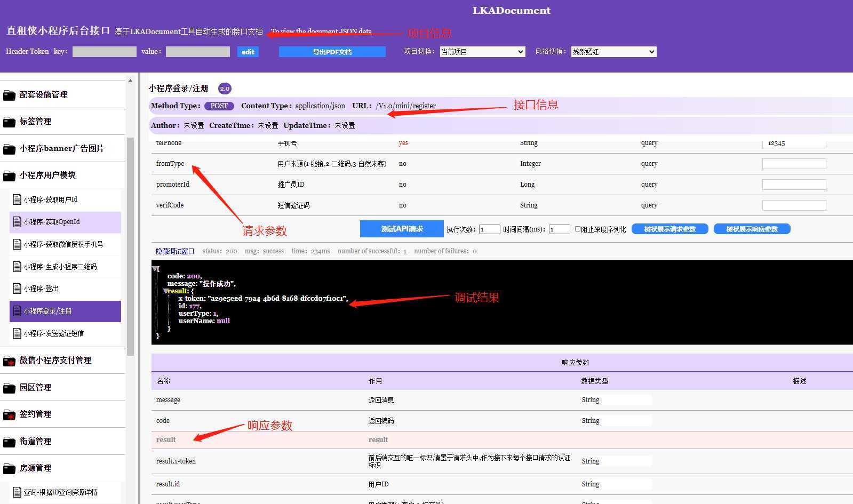853x504 pixels.
Task: Collapse the root JSON node triangle
Action: tap(155, 268)
